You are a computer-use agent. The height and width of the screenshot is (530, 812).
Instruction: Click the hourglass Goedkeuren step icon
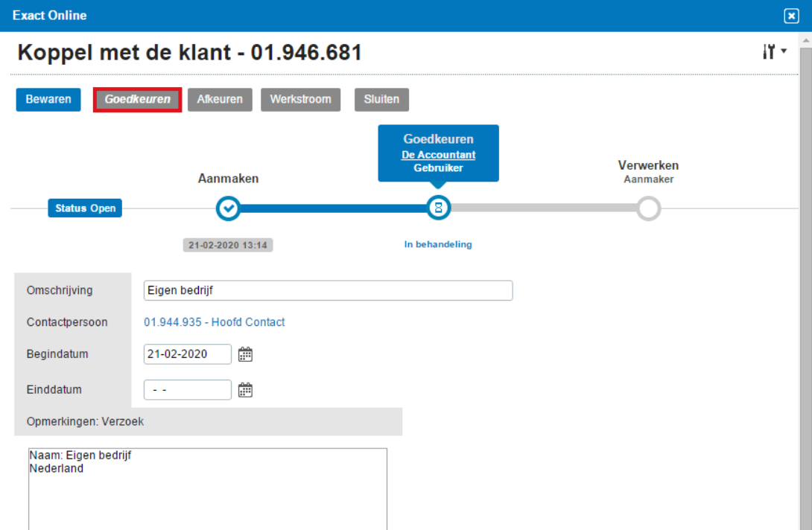(438, 209)
